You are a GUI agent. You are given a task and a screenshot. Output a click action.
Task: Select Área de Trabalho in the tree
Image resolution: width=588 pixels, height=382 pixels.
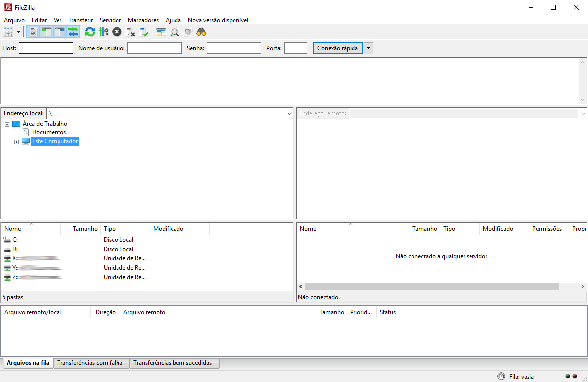click(x=45, y=124)
